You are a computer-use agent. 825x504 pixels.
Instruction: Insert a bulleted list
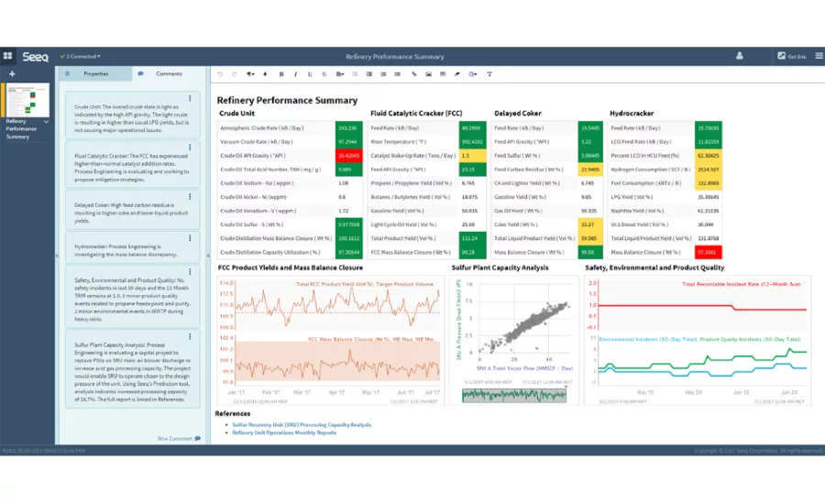(x=397, y=74)
